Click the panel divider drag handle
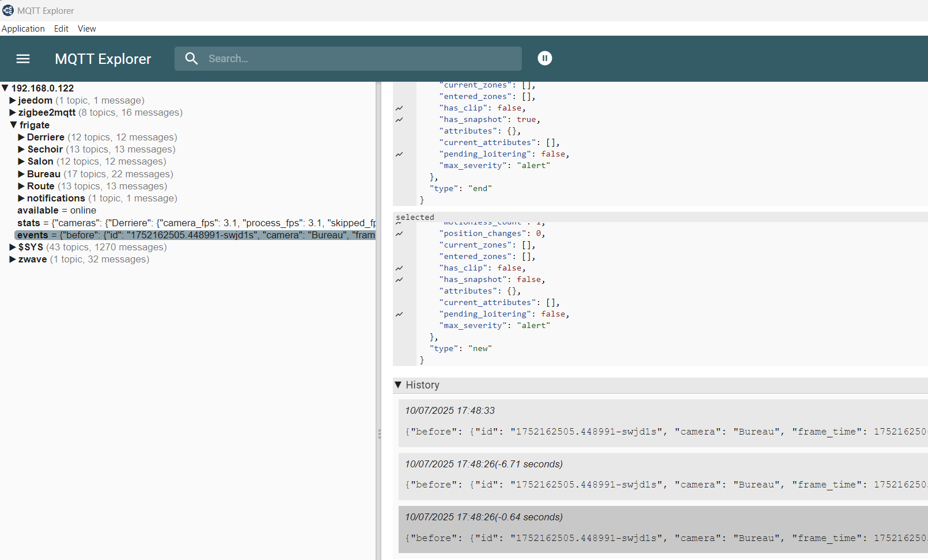The width and height of the screenshot is (928, 560). point(379,434)
